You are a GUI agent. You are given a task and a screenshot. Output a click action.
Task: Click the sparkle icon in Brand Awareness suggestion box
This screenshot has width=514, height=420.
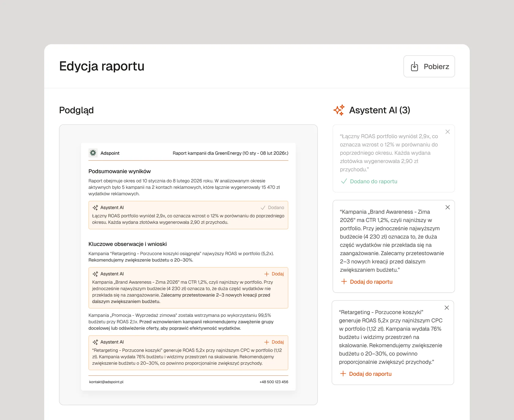95,274
